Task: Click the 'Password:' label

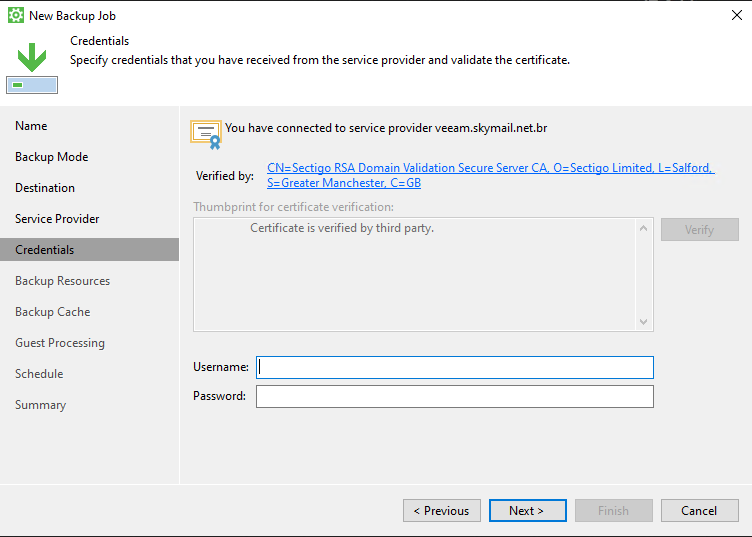Action: coord(219,396)
